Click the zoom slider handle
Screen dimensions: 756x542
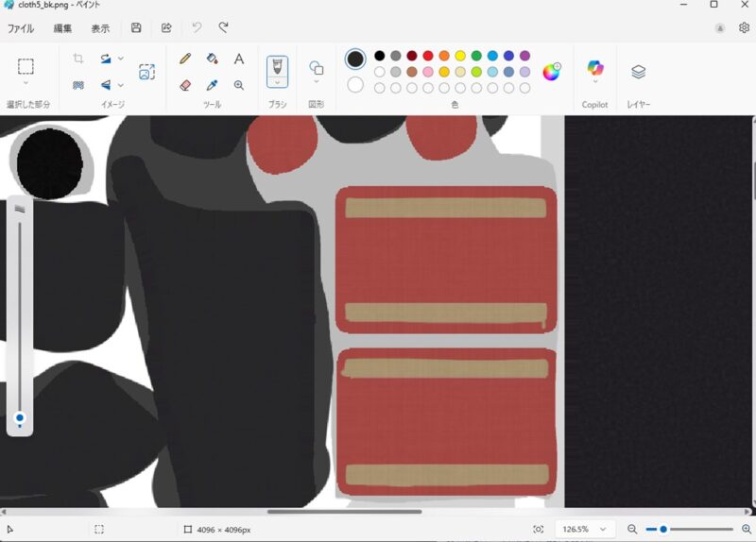pos(663,530)
